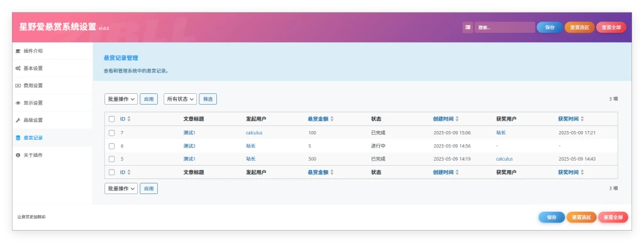Tick the select-all checkbox in the table footer
644x242 pixels.
(x=112, y=173)
